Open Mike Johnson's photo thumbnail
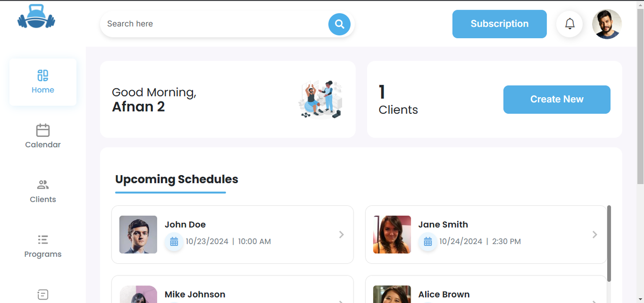The height and width of the screenshot is (303, 644). pyautogui.click(x=138, y=294)
